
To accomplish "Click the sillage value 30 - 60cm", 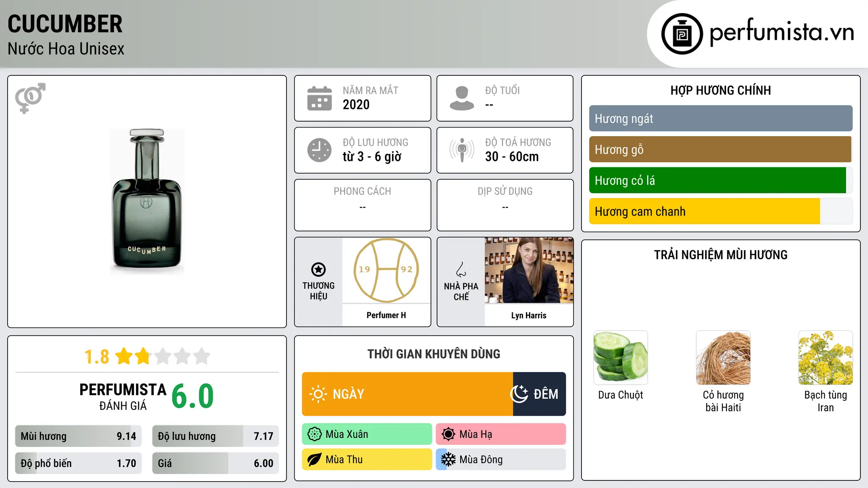I will coord(512,157).
